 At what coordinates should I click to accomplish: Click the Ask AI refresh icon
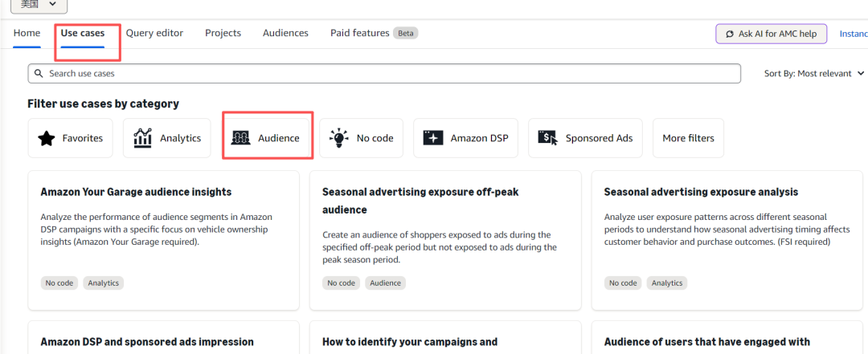click(x=729, y=34)
